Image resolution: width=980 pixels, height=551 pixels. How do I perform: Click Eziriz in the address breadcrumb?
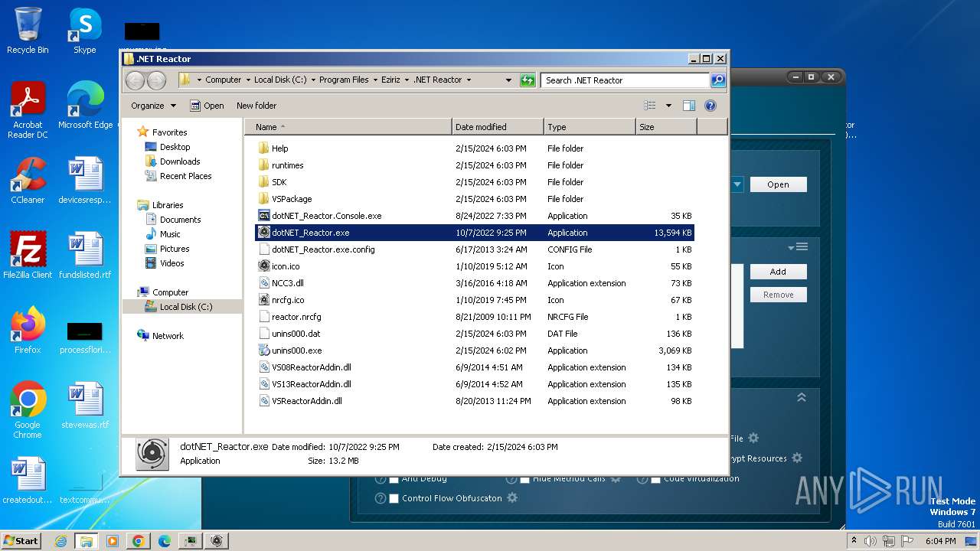pyautogui.click(x=390, y=80)
